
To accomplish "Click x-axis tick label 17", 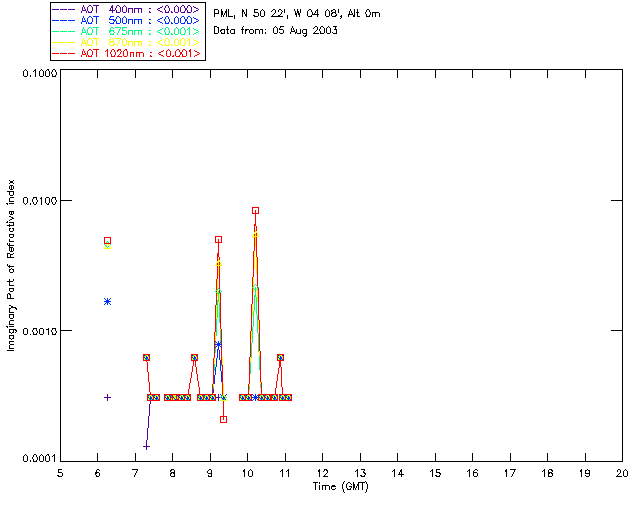I will 510,473.
